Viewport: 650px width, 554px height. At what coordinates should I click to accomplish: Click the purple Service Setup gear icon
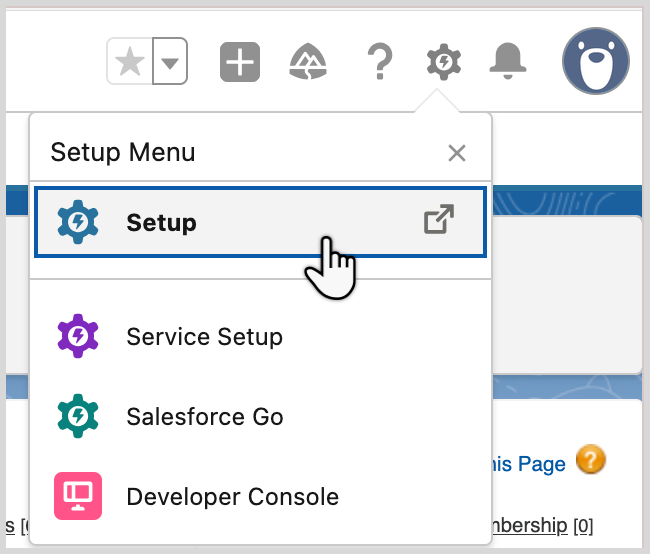click(x=78, y=336)
